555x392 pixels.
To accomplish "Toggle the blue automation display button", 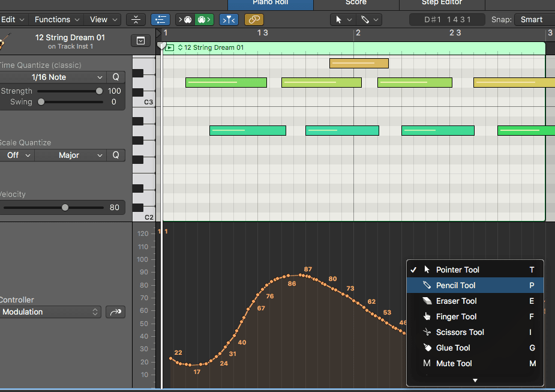I will coord(160,19).
